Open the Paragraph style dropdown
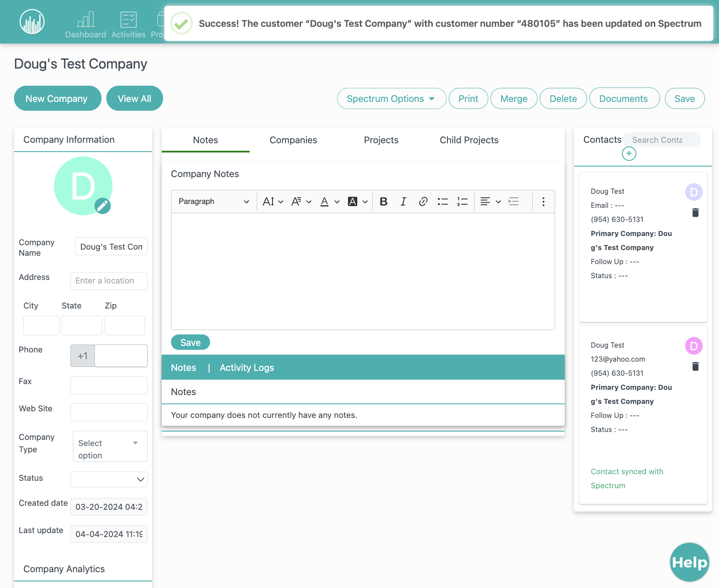Image resolution: width=719 pixels, height=588 pixels. pyautogui.click(x=214, y=201)
